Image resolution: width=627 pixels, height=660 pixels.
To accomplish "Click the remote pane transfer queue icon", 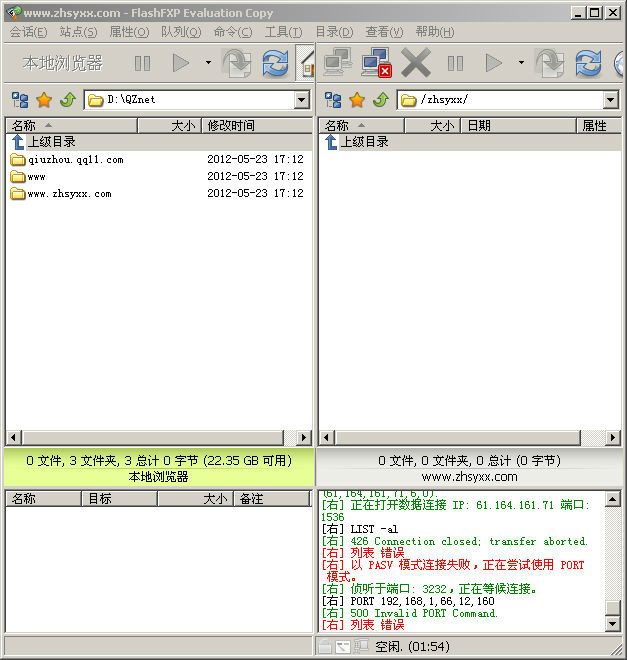I will (550, 63).
